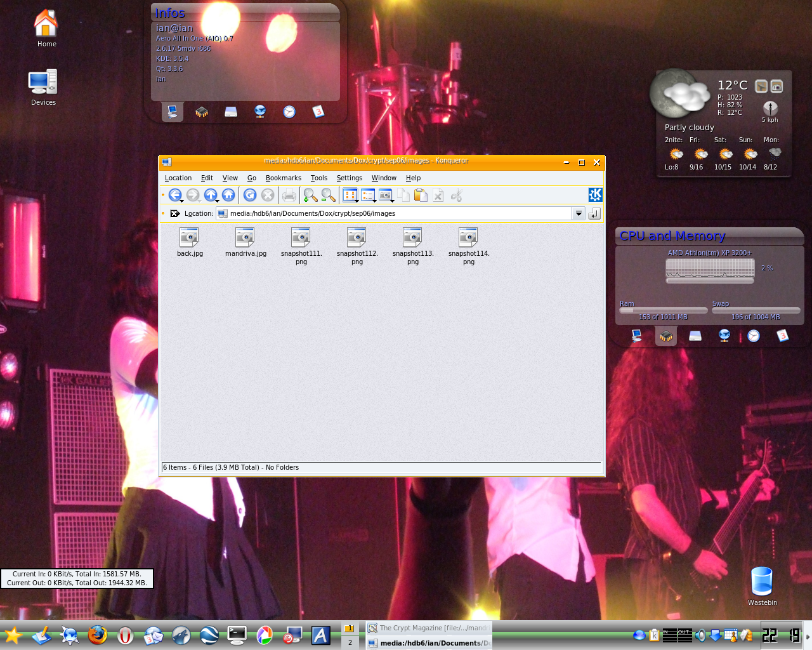812x650 pixels.
Task: Go up one directory level
Action: [211, 196]
